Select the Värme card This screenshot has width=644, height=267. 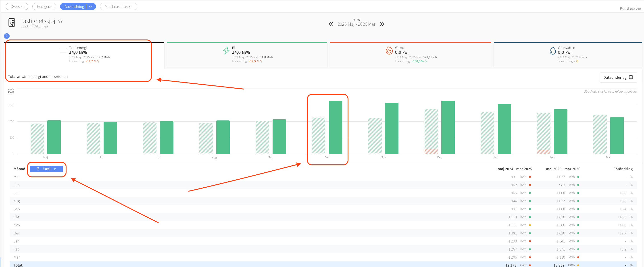coord(410,54)
